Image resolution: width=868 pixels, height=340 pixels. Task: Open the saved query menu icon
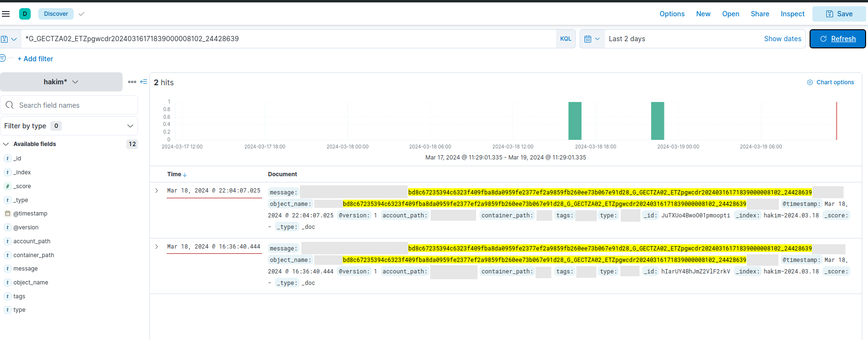9,39
